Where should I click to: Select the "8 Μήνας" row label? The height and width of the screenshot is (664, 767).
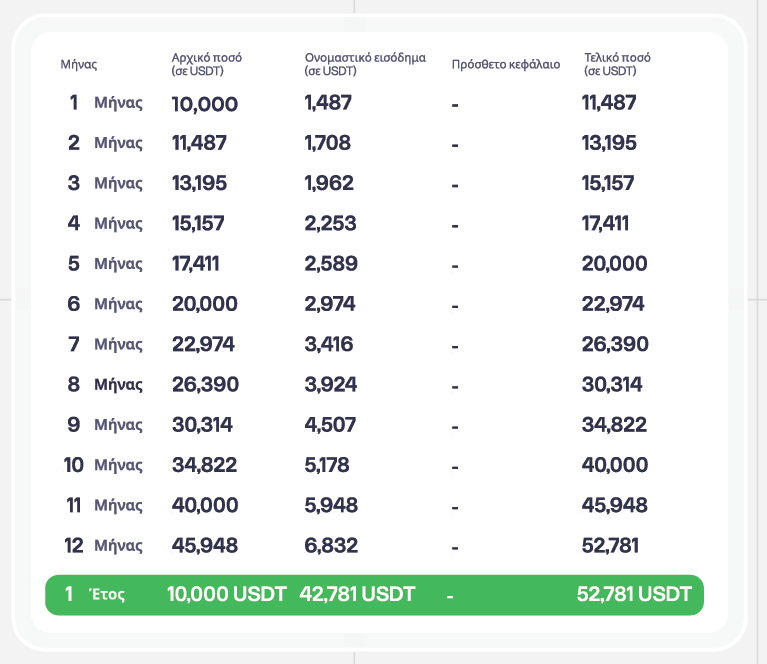click(105, 384)
